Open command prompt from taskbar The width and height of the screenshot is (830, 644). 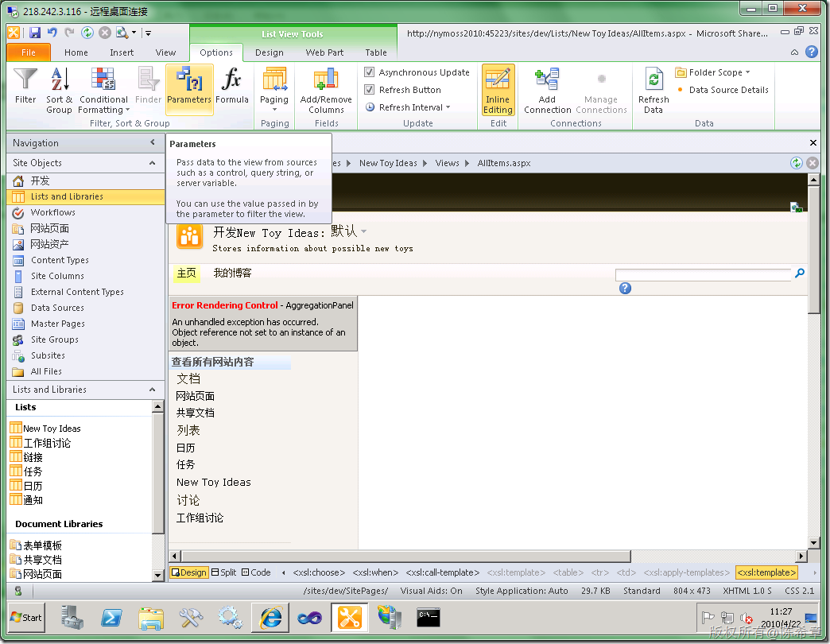428,618
